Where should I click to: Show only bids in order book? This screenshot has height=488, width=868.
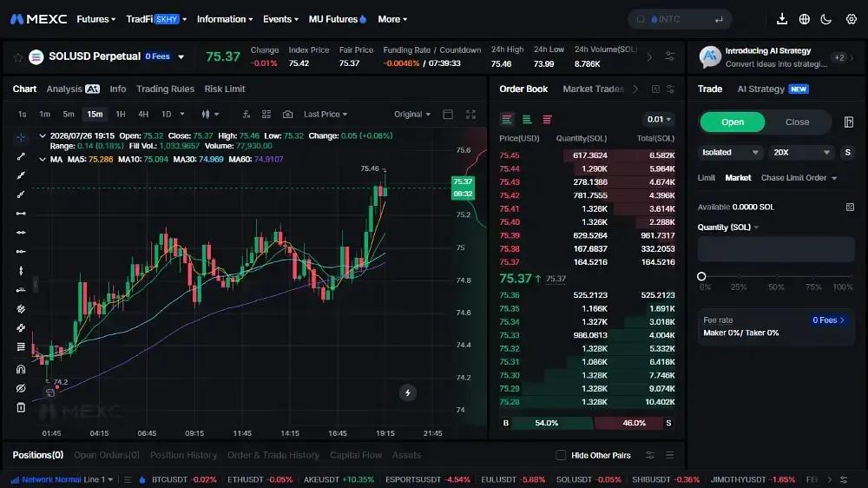coord(527,119)
